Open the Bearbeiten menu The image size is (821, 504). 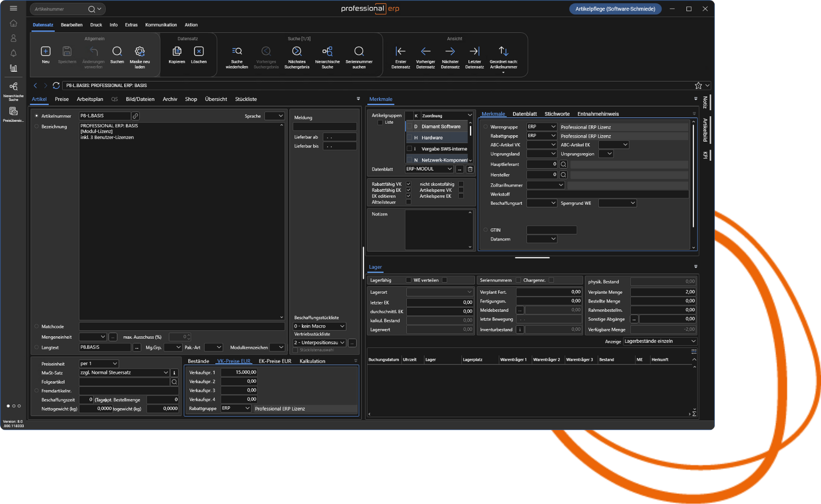(71, 25)
